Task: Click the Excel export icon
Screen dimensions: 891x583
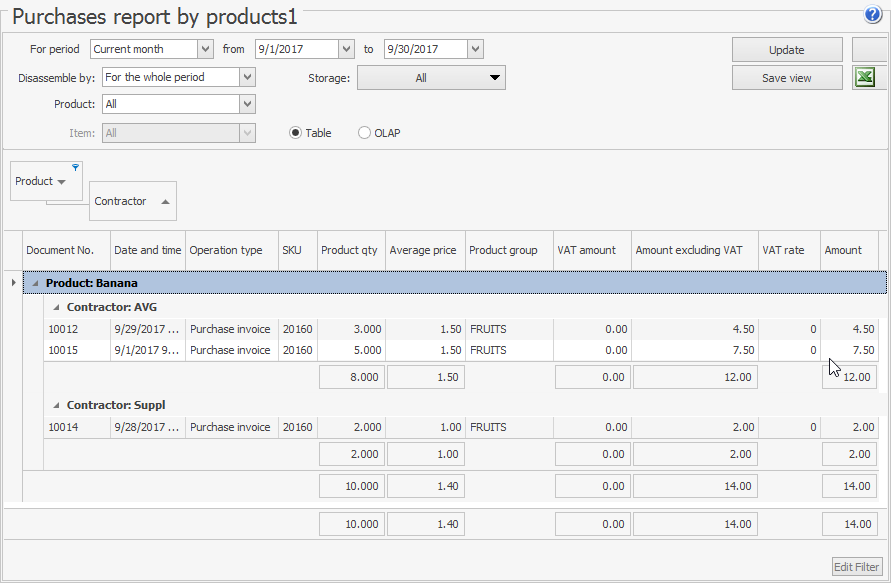Action: pyautogui.click(x=866, y=78)
